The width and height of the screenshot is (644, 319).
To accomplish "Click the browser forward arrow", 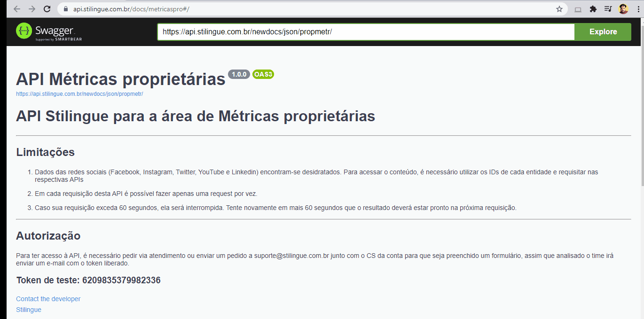I will coord(31,9).
